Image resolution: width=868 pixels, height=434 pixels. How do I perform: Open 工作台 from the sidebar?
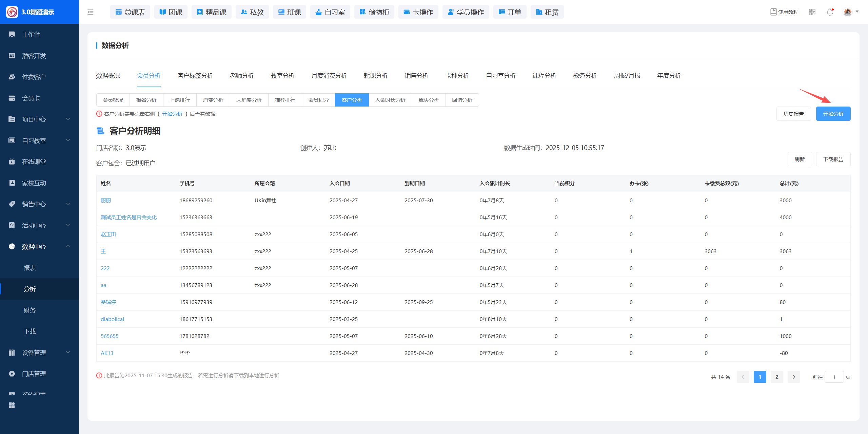31,34
